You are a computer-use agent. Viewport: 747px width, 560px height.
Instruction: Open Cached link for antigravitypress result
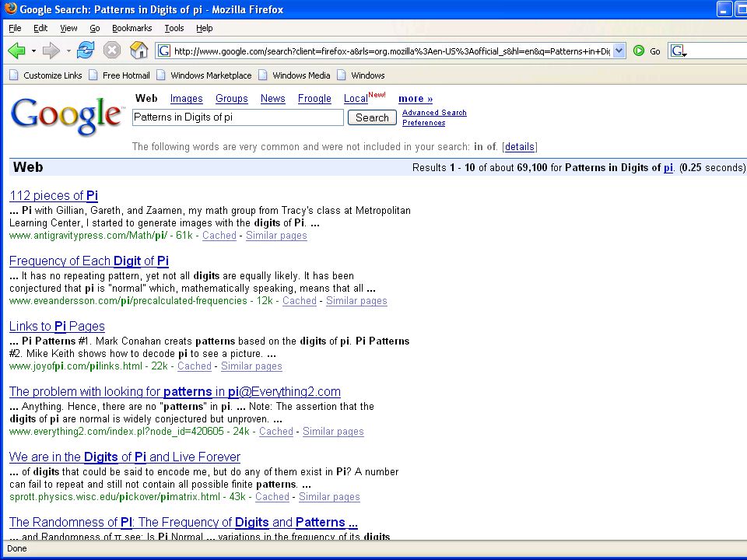(x=219, y=235)
